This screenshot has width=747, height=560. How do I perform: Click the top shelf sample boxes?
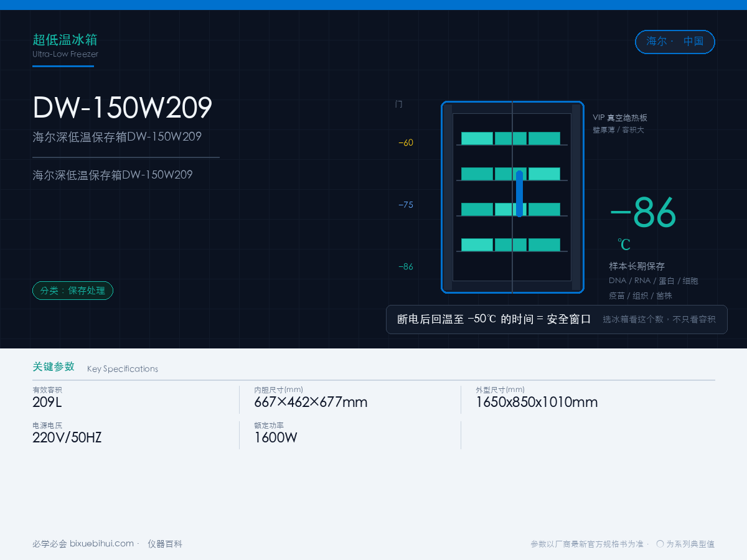coord(511,138)
